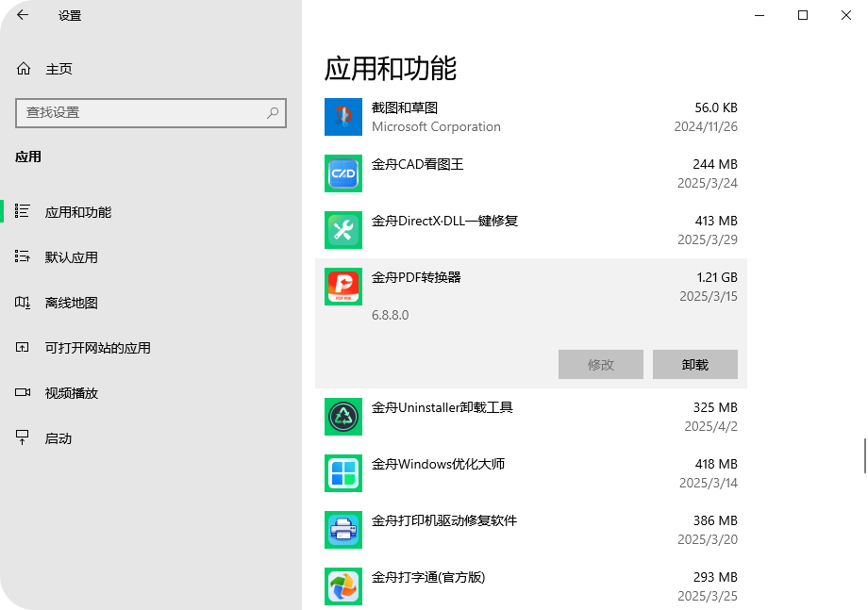The image size is (868, 610).
Task: Click the 6.8.8.0 version number
Action: pyautogui.click(x=391, y=315)
